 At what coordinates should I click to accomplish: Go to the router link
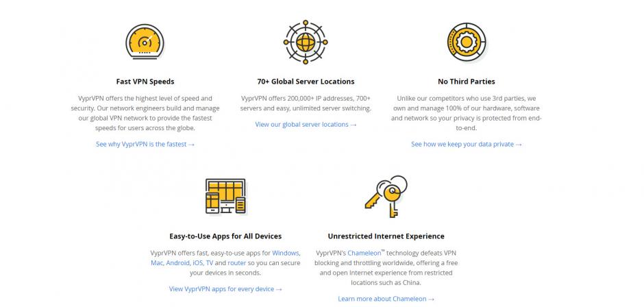coord(237,262)
